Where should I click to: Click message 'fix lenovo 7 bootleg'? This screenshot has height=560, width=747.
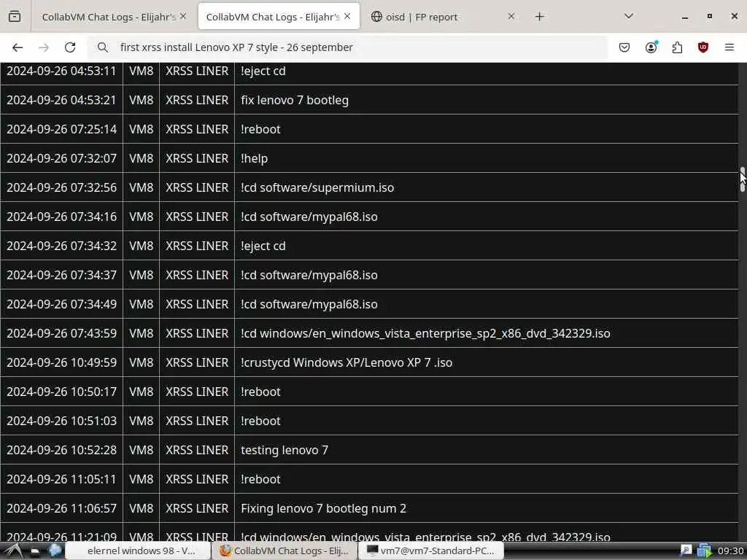295,100
